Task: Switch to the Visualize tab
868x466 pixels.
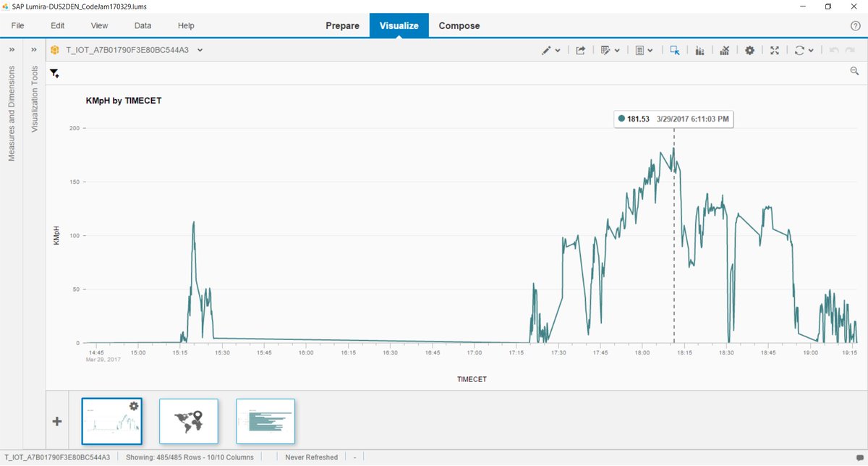Action: [x=399, y=25]
